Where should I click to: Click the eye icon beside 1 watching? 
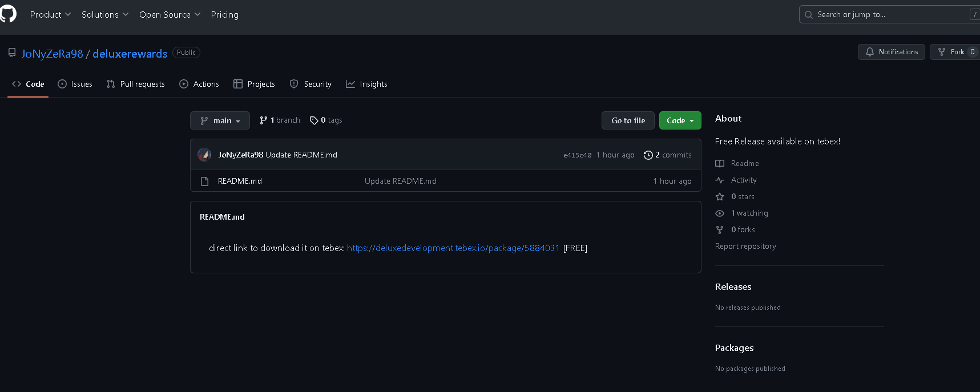pos(720,213)
